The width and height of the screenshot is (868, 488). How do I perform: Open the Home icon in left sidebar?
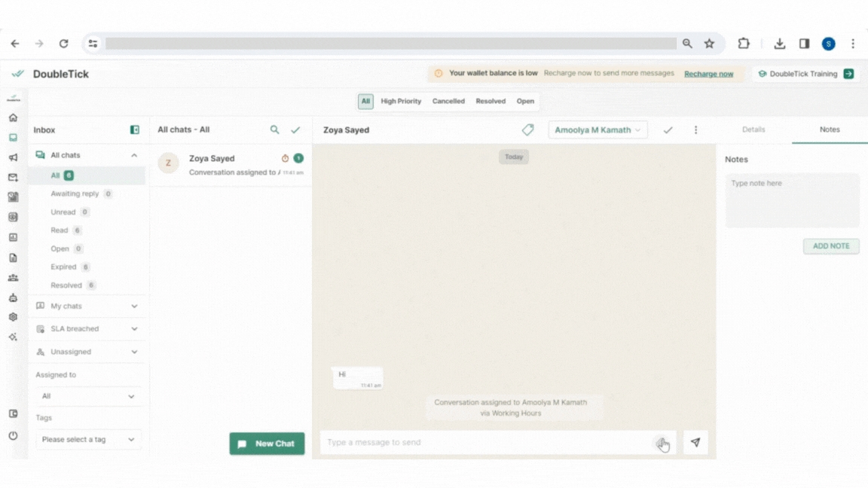point(13,118)
